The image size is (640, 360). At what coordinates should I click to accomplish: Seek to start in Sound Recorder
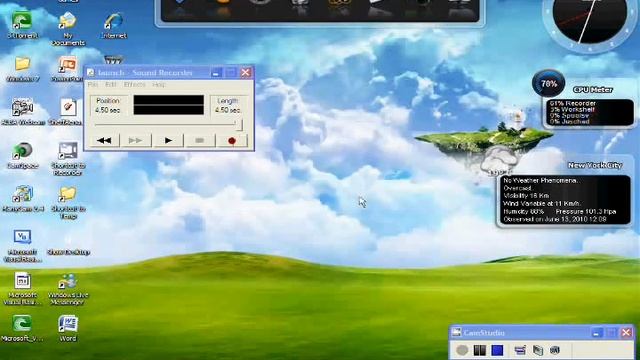104,140
